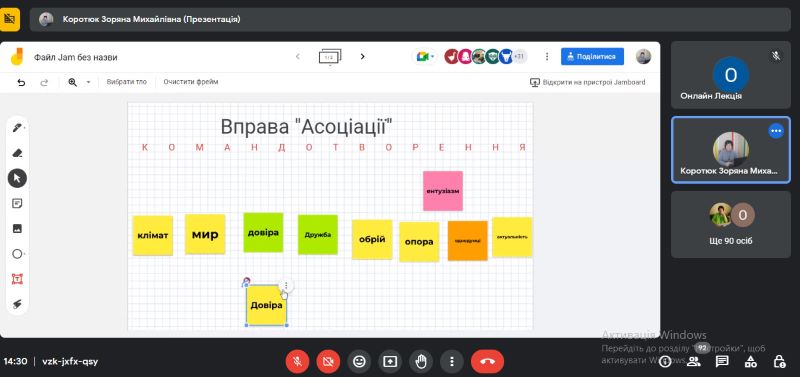Go to next Jam frame
The image size is (800, 377).
(x=363, y=57)
